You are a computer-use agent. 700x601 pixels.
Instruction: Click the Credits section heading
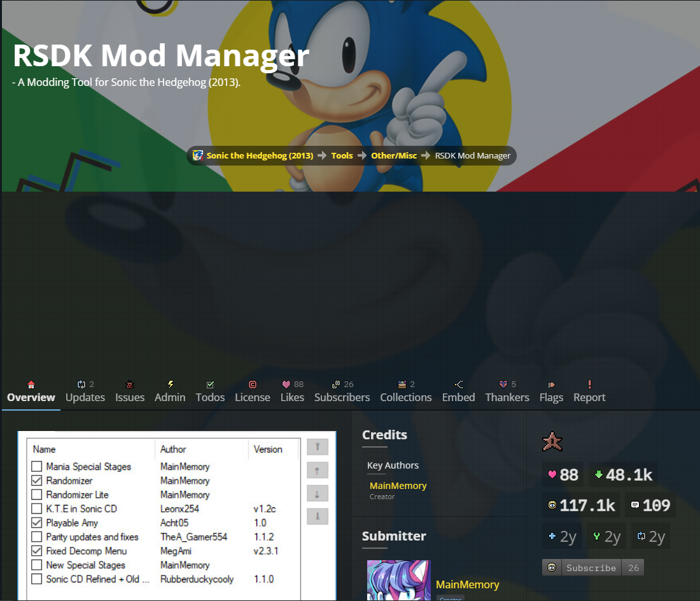tap(384, 434)
